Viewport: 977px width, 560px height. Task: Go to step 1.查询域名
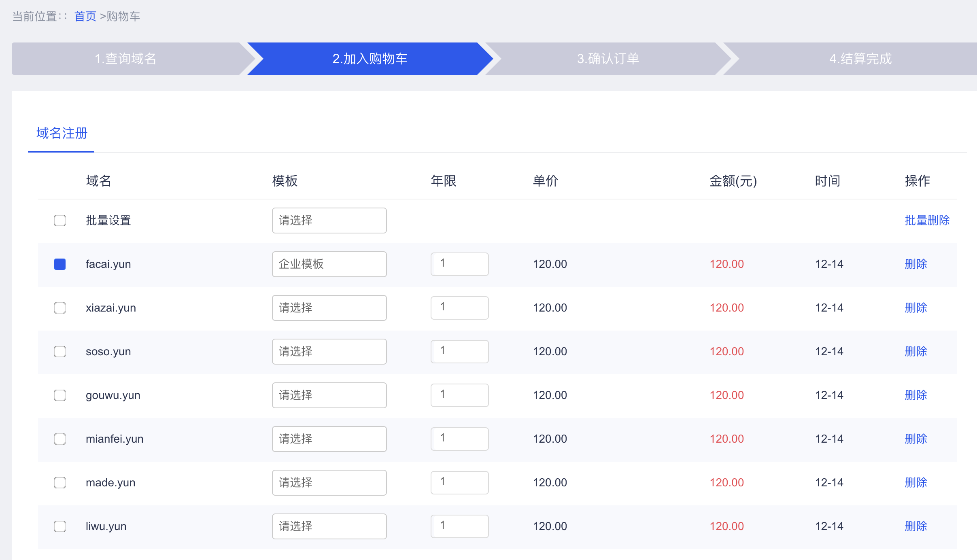125,59
